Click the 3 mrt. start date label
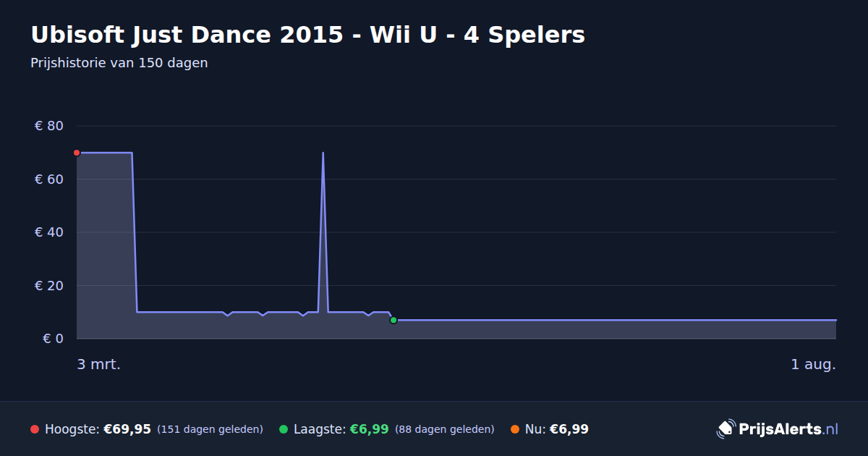The width and height of the screenshot is (868, 456). click(99, 365)
